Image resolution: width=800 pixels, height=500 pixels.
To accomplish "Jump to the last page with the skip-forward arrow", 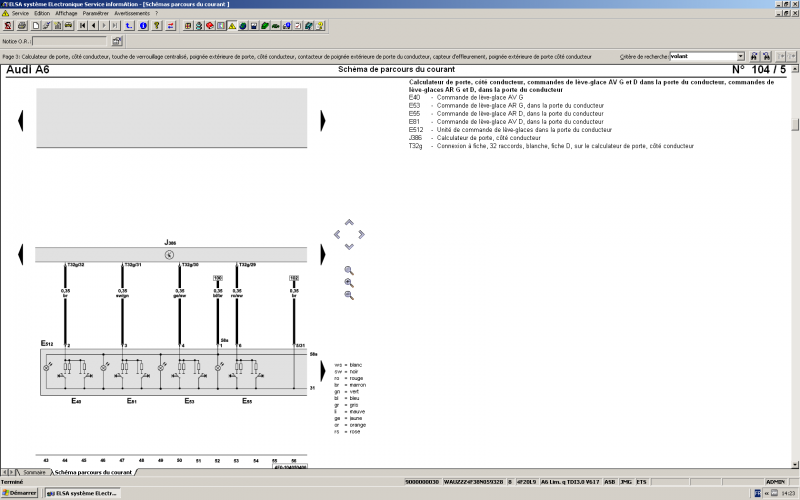I will [115, 26].
